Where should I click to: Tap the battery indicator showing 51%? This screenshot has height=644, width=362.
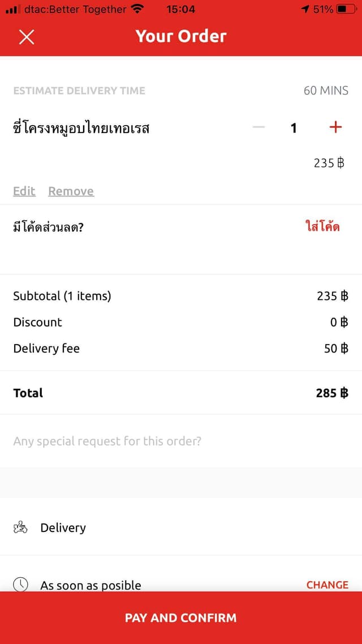tap(345, 8)
